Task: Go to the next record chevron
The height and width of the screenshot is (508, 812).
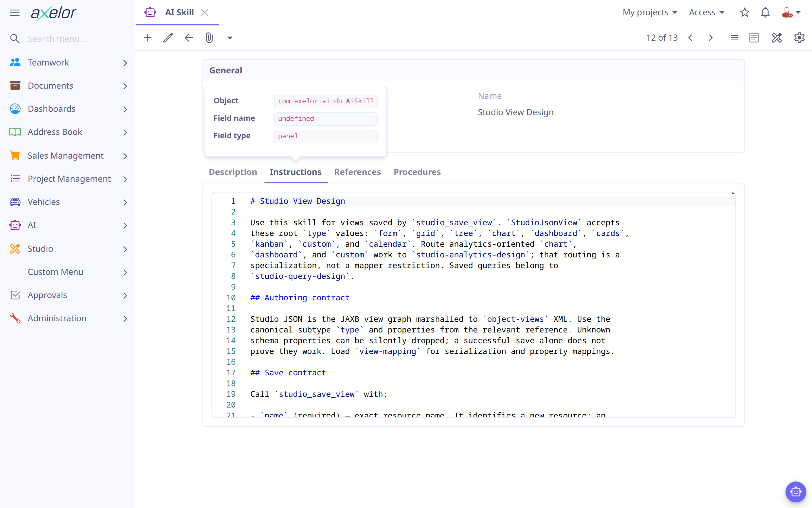Action: [711, 38]
